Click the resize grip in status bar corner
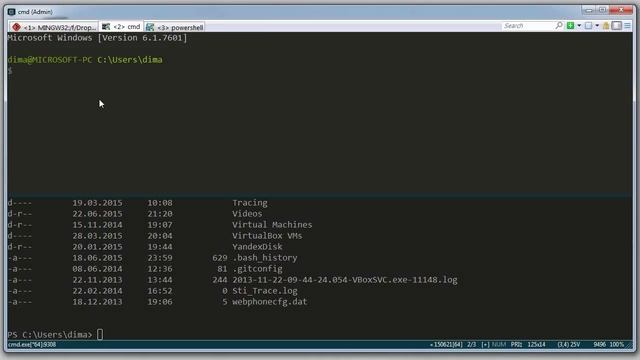 point(630,345)
